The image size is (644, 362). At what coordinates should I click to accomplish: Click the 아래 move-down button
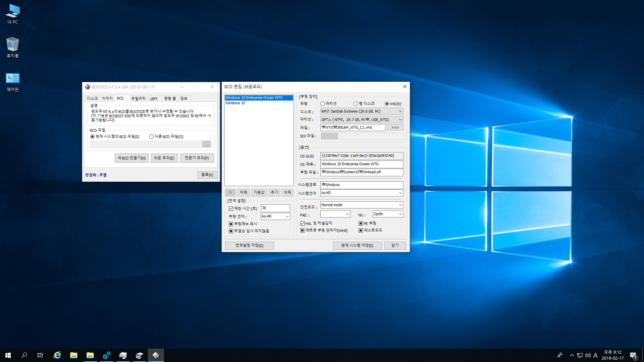click(x=244, y=192)
